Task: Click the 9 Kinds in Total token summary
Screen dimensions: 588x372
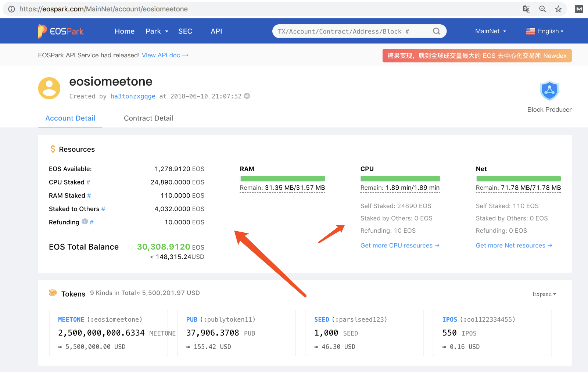Action: click(145, 293)
